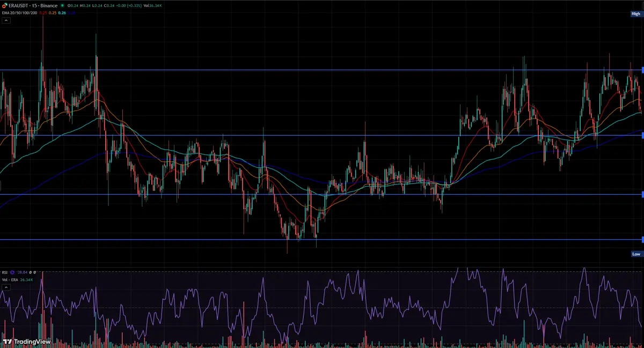This screenshot has height=348, width=644.
Task: Click the Vol 26.34K value in header
Action: click(152, 5)
